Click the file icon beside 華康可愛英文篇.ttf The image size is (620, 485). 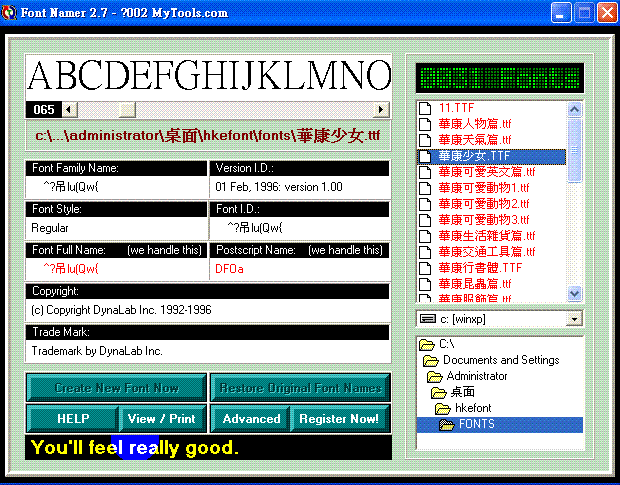(x=425, y=172)
